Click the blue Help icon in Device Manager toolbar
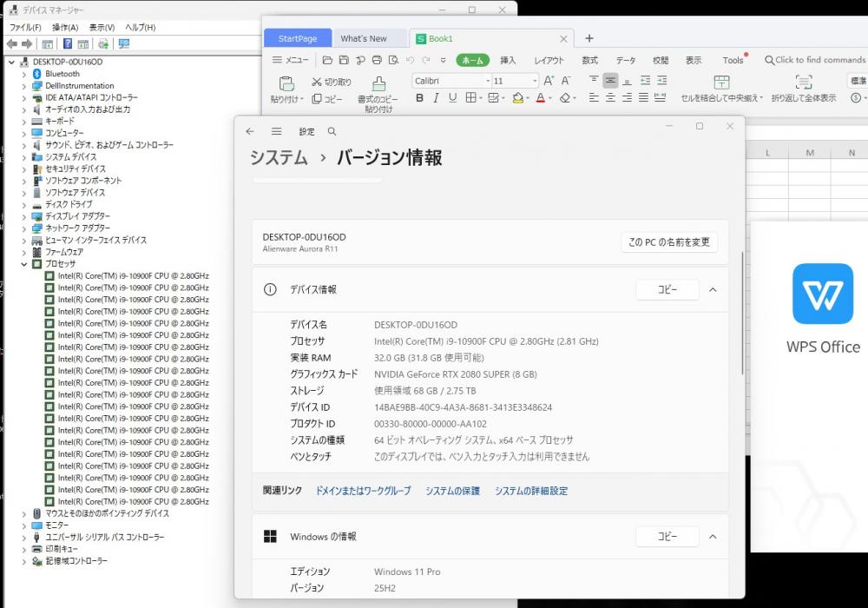868x608 pixels. click(x=68, y=43)
